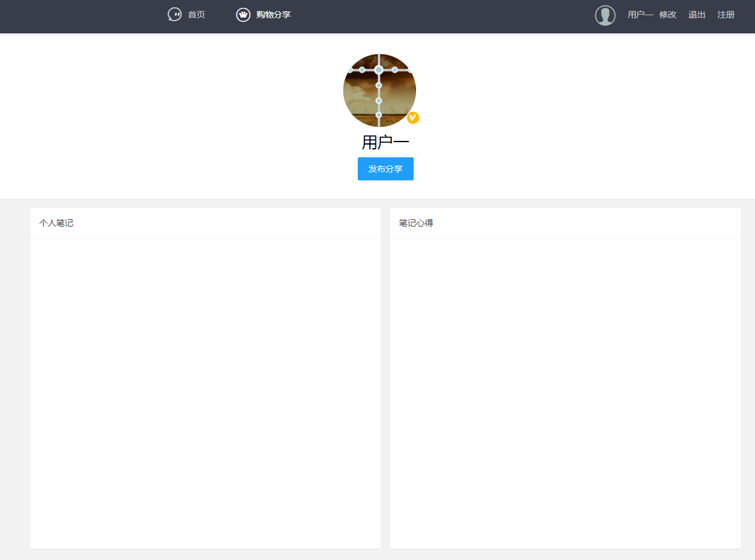The image size is (755, 560).
Task: Click the grey gap between the panels
Action: (385, 377)
